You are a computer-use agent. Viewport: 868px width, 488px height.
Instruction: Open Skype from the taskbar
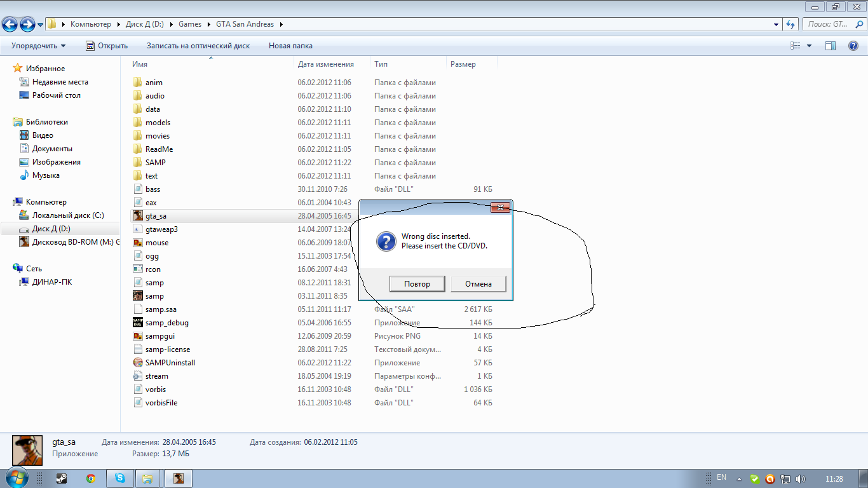point(119,478)
